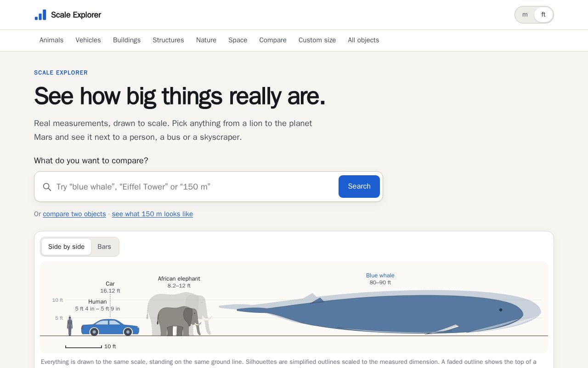
Task: Open the Custom size page
Action: coord(317,40)
